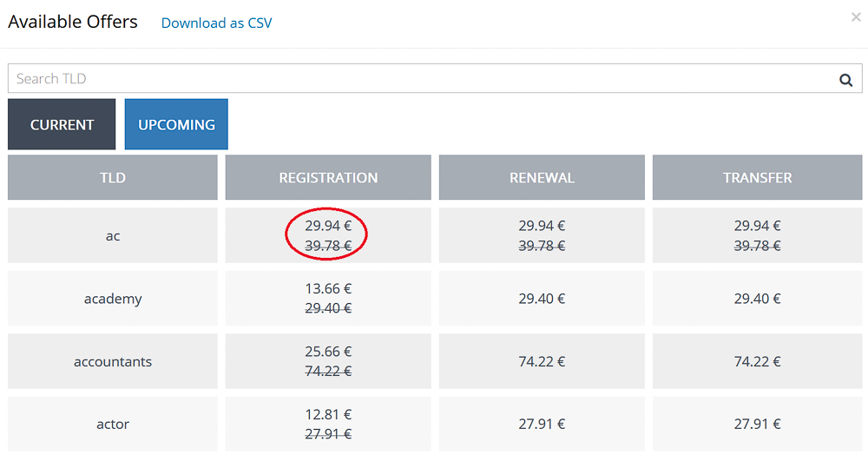Screen dimensions: 868x455
Task: Click accountants renewal price 74.22 €
Action: pyautogui.click(x=542, y=361)
